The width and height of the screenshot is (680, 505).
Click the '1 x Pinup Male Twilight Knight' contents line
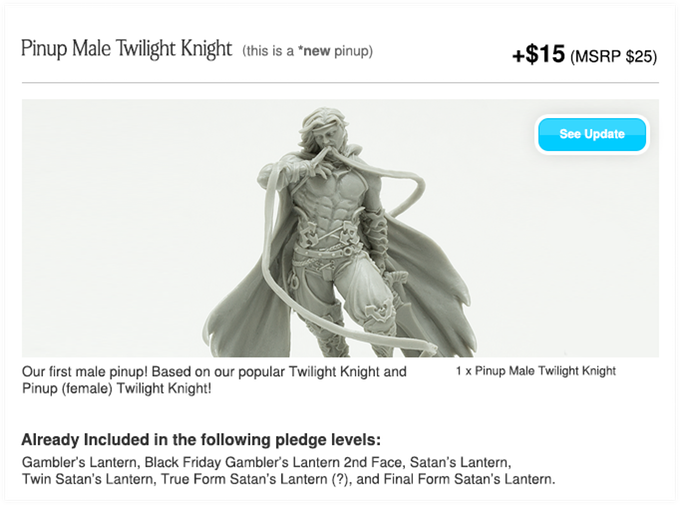coord(536,371)
